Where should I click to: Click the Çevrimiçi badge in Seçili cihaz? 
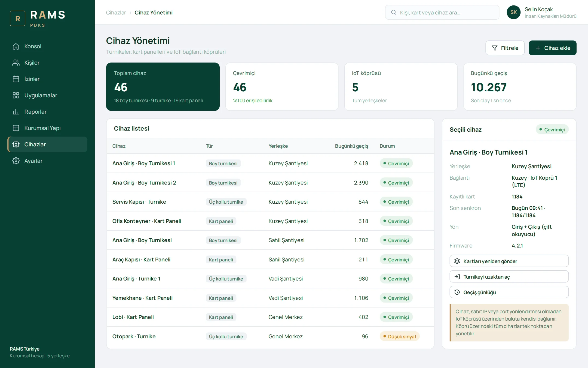552,129
